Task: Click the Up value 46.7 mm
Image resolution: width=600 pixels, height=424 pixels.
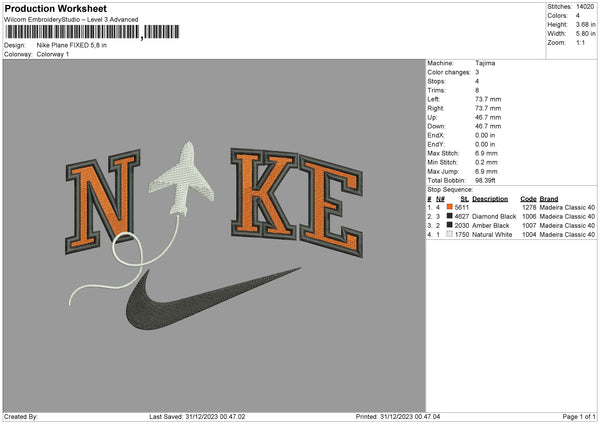Action: coord(488,117)
